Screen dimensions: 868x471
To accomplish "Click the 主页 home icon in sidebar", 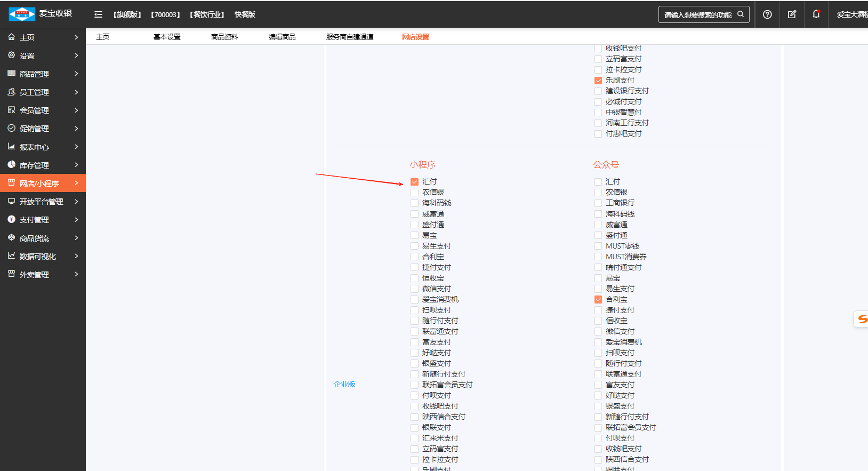I will click(11, 37).
